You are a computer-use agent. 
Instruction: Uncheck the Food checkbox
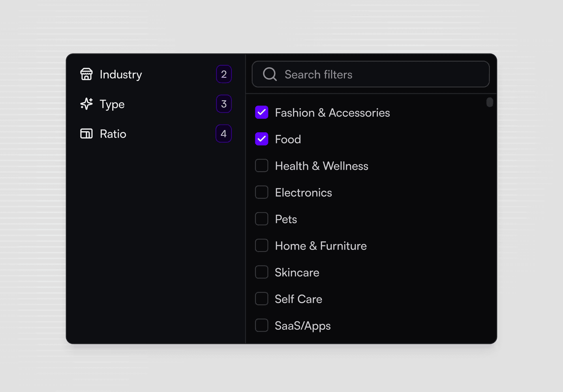click(262, 139)
